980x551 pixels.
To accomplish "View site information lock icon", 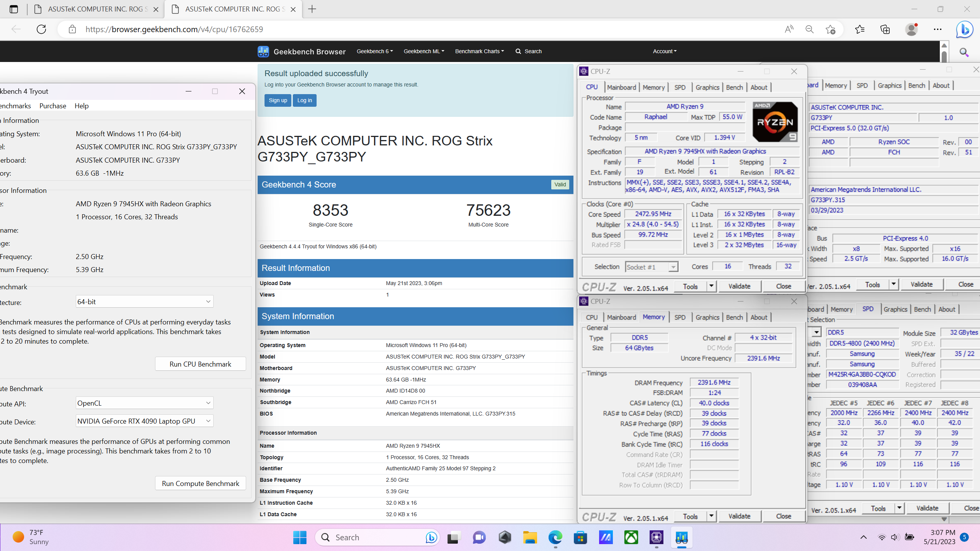I will pos(72,29).
